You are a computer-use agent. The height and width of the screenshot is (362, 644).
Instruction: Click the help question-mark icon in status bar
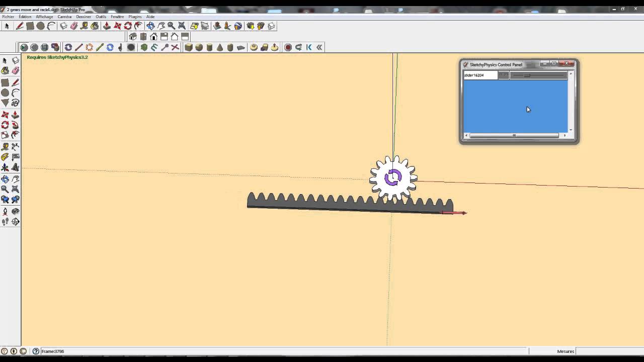pyautogui.click(x=36, y=351)
